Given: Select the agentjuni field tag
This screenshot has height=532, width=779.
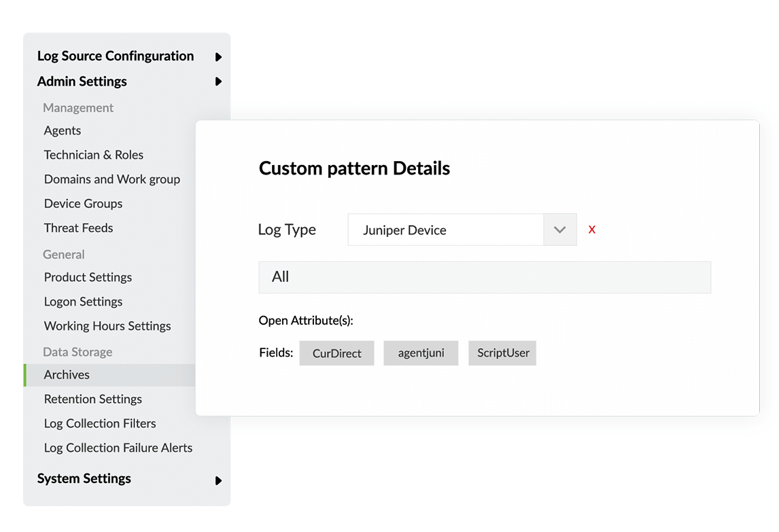Looking at the screenshot, I should pos(421,353).
